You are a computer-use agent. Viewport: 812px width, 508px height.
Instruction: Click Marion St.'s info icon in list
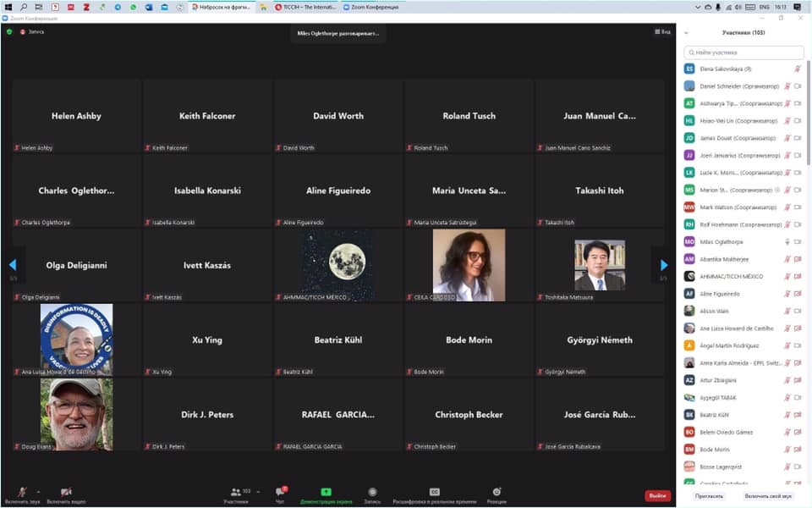tap(777, 190)
